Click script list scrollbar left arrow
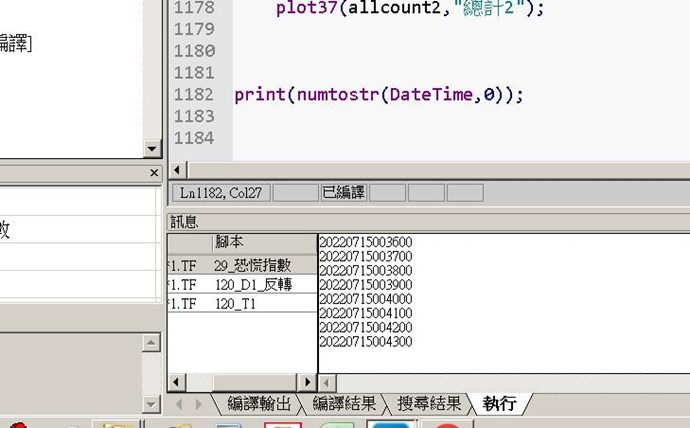690x428 pixels. coord(176,382)
